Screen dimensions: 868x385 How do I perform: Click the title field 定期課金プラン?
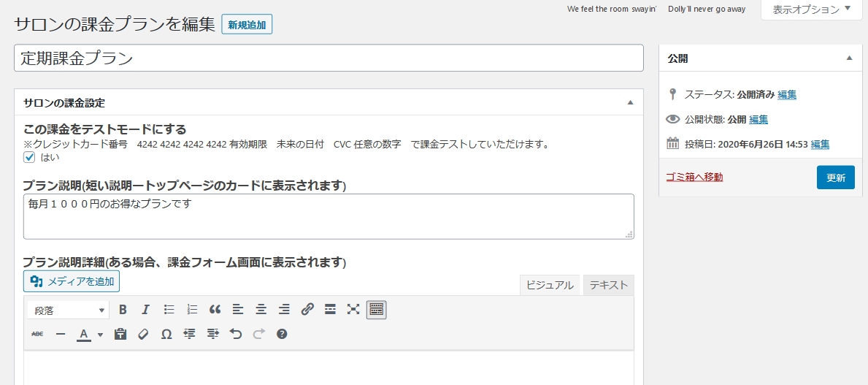[x=329, y=58]
